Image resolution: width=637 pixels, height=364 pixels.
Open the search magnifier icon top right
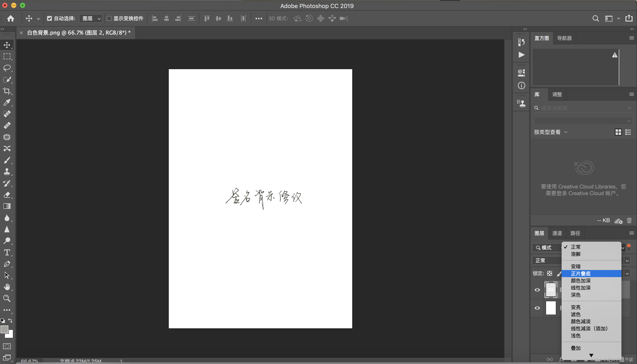[x=596, y=18]
